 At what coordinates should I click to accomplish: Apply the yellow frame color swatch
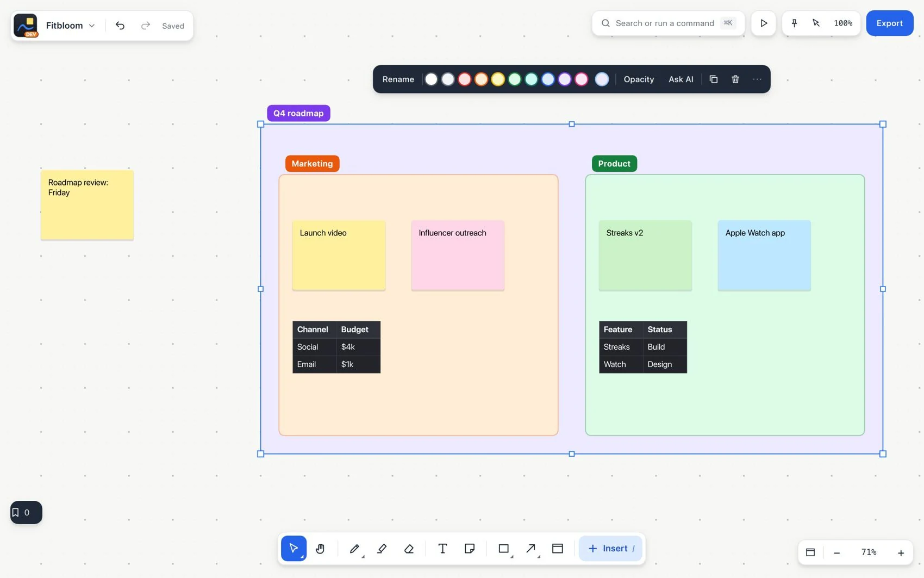click(498, 79)
